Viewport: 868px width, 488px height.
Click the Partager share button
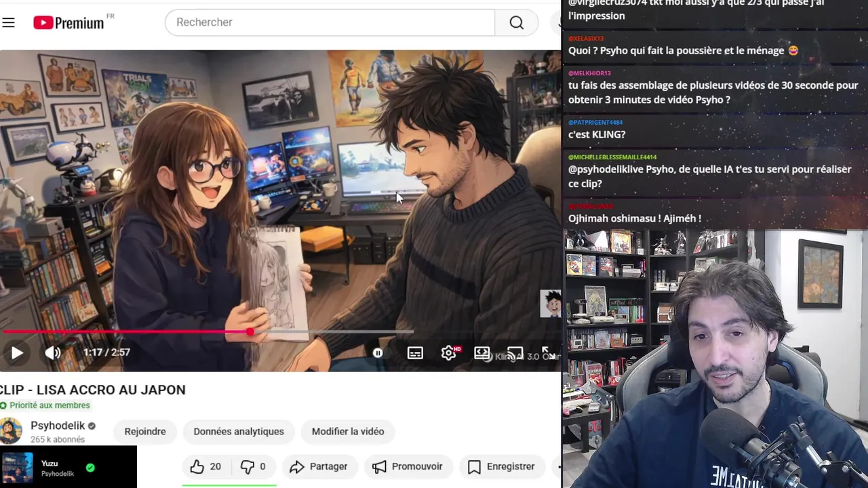319,466
